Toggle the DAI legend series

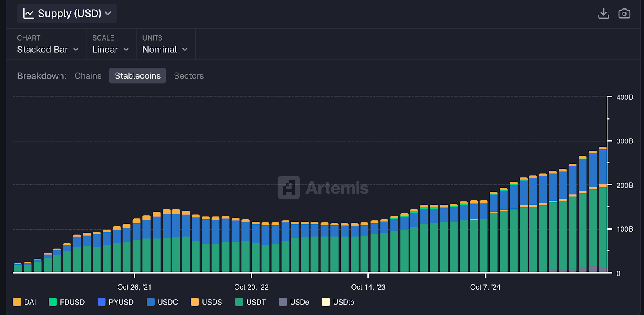tap(25, 302)
